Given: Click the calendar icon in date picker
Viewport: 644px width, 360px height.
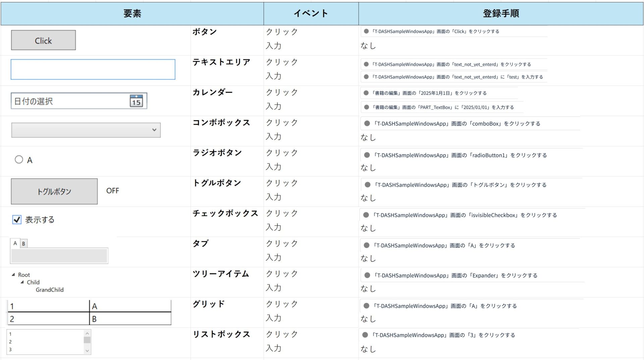Looking at the screenshot, I should coord(136,101).
